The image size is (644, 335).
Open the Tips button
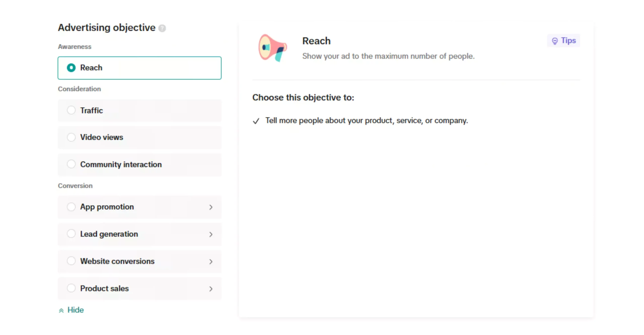click(x=563, y=41)
